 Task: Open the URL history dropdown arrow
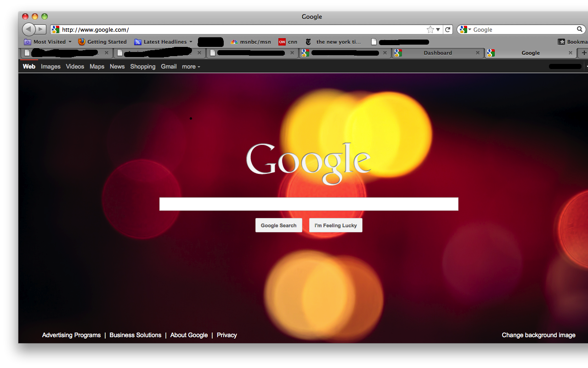[x=438, y=30]
